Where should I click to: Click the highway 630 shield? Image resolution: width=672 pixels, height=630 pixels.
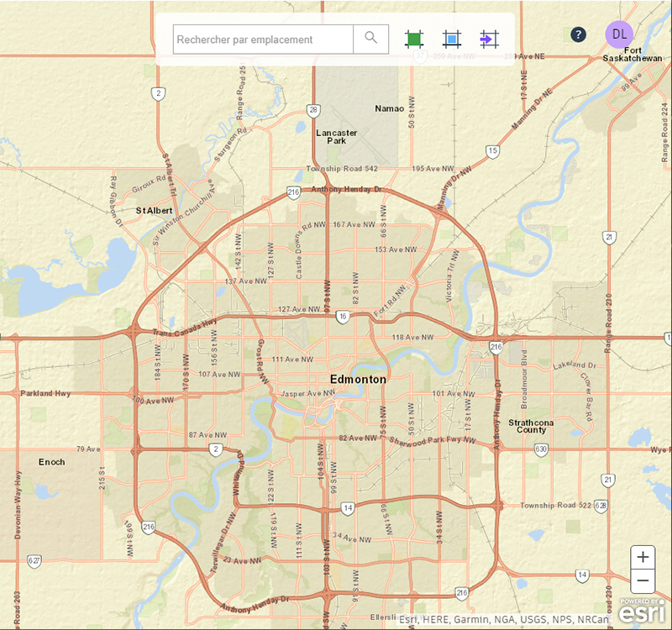pos(541,449)
